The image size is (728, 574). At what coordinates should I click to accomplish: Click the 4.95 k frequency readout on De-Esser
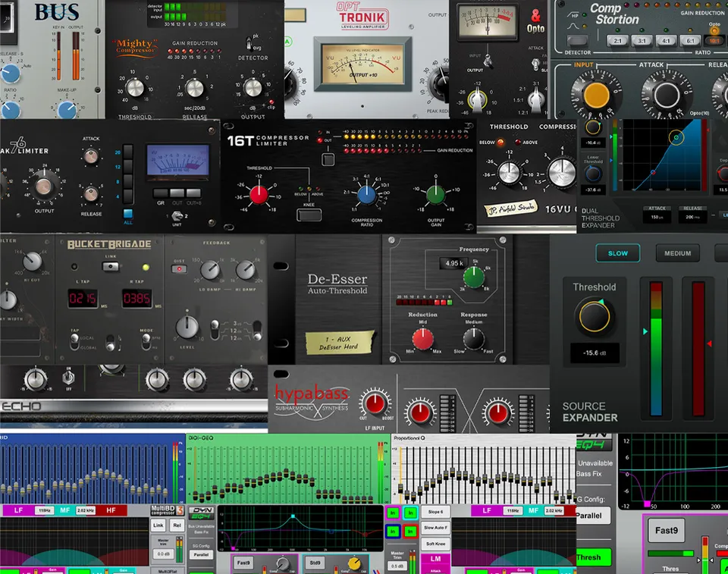(453, 263)
